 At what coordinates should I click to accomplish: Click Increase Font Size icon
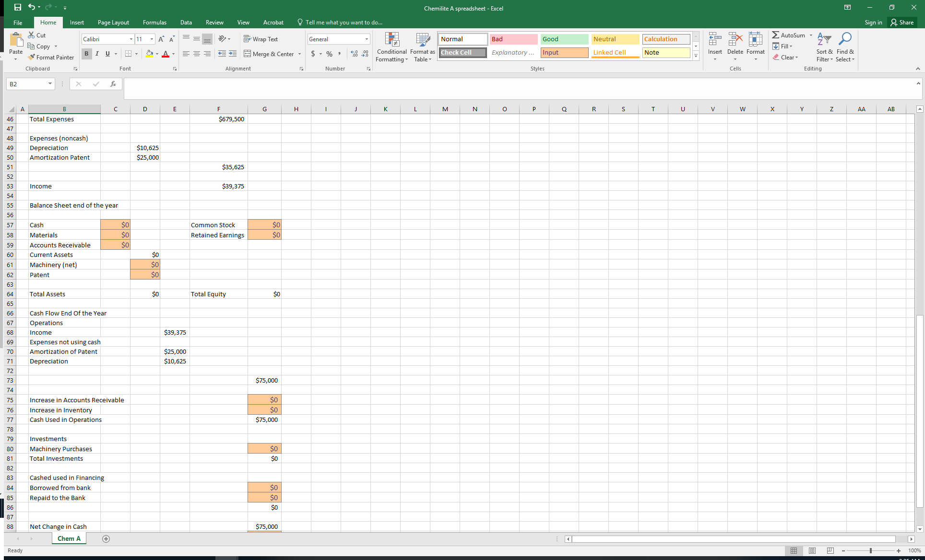pyautogui.click(x=161, y=39)
